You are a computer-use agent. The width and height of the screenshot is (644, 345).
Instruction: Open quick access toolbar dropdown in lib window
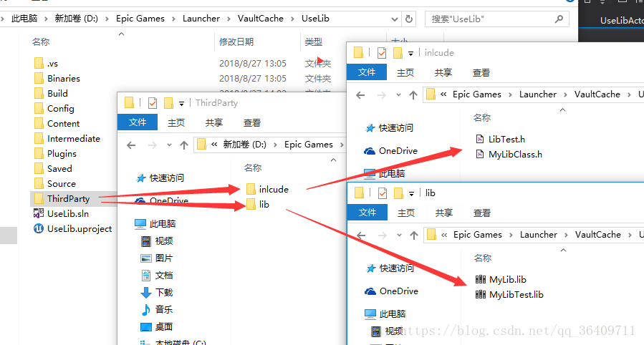point(411,194)
